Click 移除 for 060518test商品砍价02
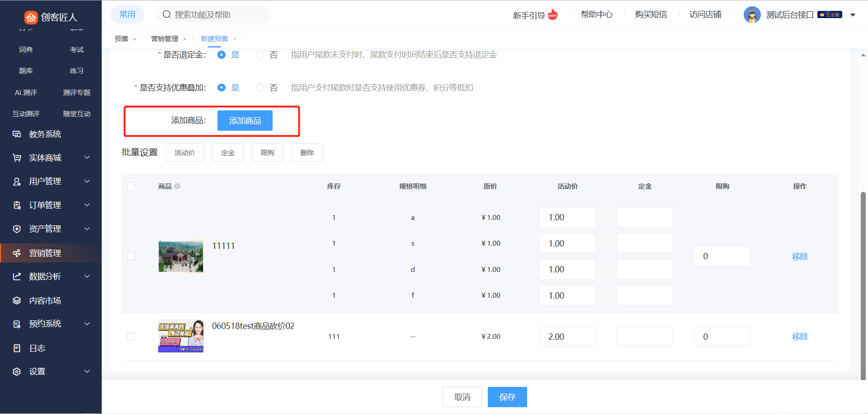Viewport: 868px width, 414px height. 799,337
